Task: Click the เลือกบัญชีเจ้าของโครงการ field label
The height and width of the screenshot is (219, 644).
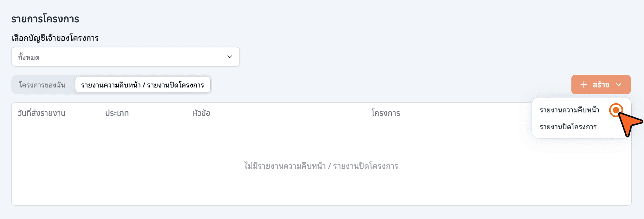Action: [x=55, y=38]
